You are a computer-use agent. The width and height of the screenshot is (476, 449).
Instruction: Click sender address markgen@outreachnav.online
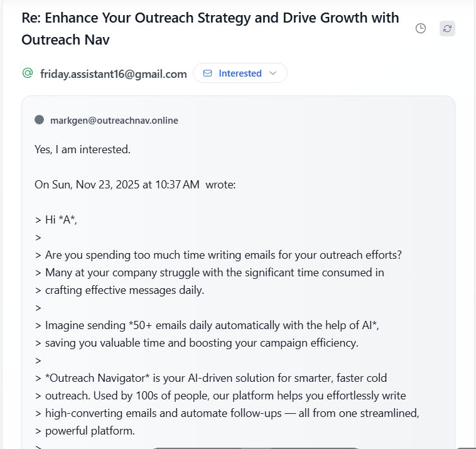[114, 121]
